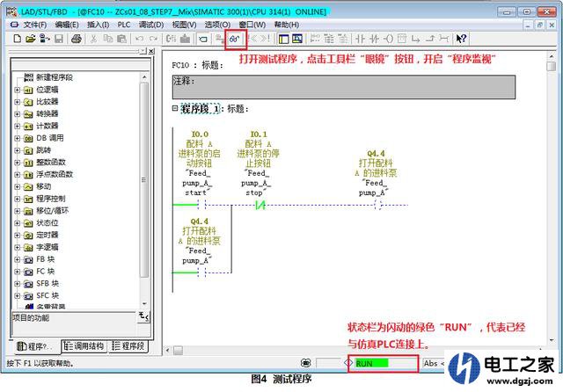Click the Q4.4 output coil in ladder
Image resolution: width=563 pixels, height=392 pixels.
pyautogui.click(x=378, y=205)
